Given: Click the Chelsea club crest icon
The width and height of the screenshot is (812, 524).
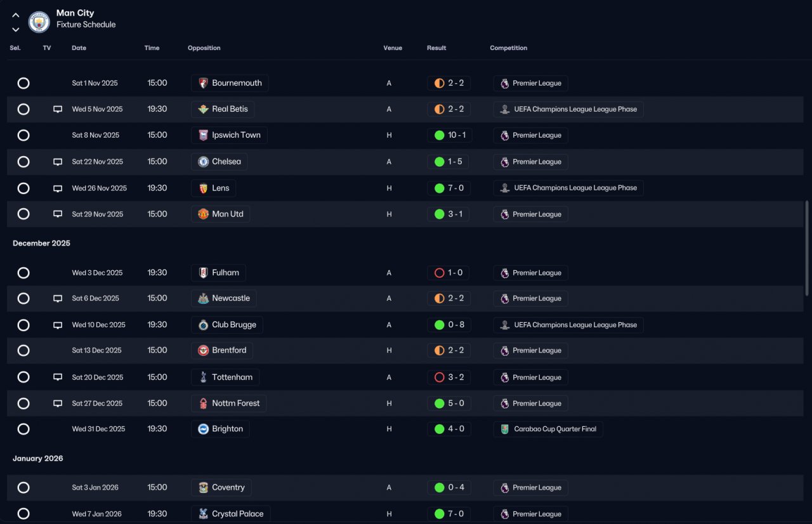Looking at the screenshot, I should tap(203, 162).
